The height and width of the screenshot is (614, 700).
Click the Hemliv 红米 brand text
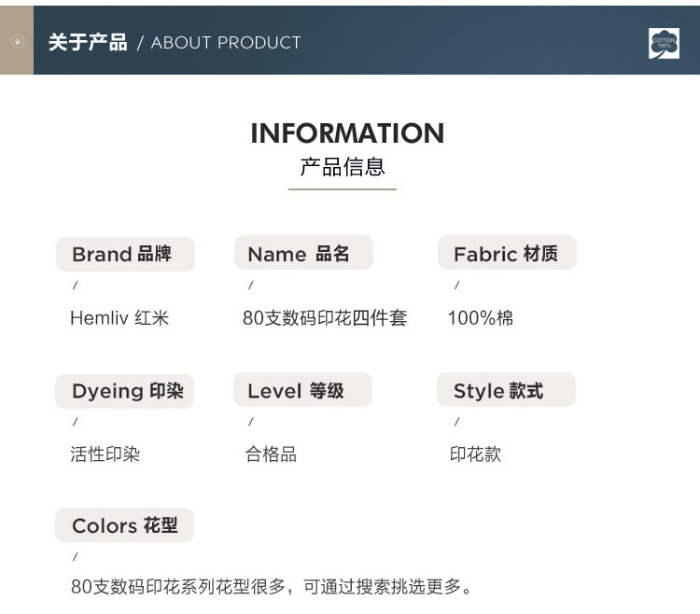point(119,318)
